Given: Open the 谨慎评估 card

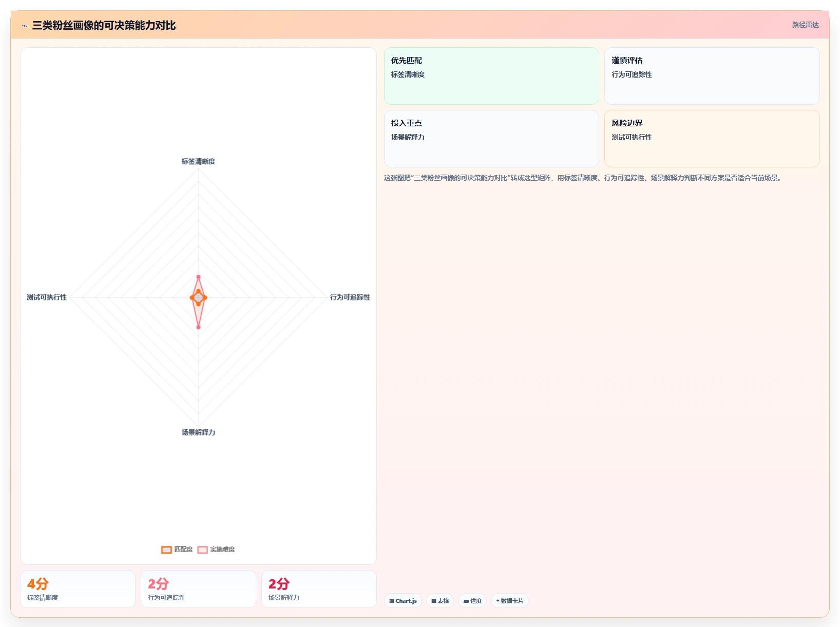Looking at the screenshot, I should click(x=712, y=76).
